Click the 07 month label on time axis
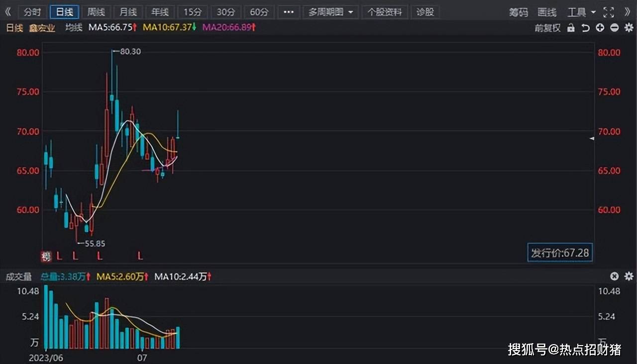 point(142,357)
